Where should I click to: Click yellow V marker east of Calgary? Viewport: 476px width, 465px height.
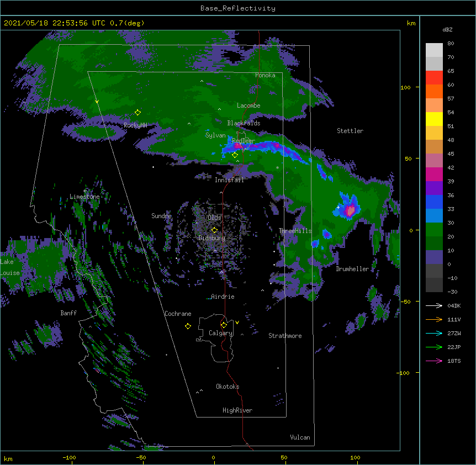[237, 323]
